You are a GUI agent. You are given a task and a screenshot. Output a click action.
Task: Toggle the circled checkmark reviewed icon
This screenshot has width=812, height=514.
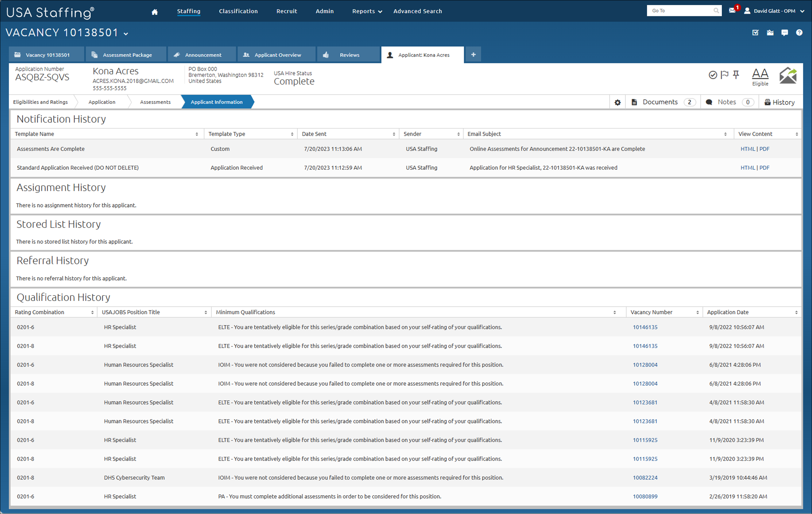pos(713,75)
